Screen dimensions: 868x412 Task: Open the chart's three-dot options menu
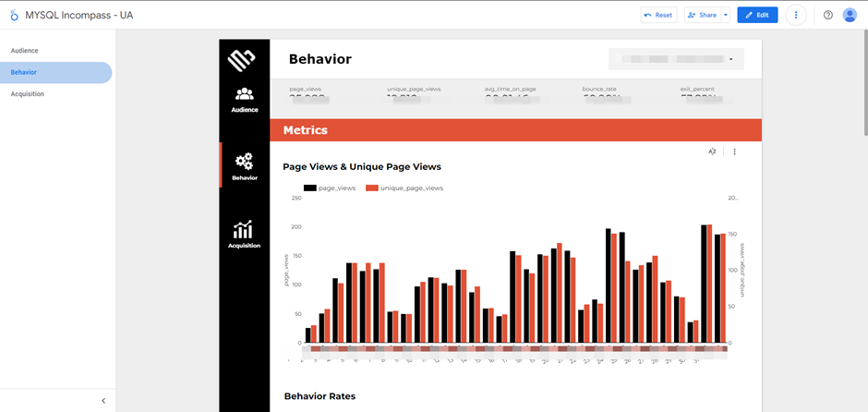pos(735,151)
